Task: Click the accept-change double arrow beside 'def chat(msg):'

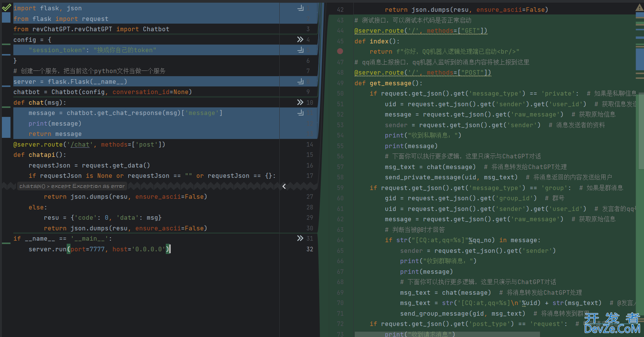Action: (300, 102)
